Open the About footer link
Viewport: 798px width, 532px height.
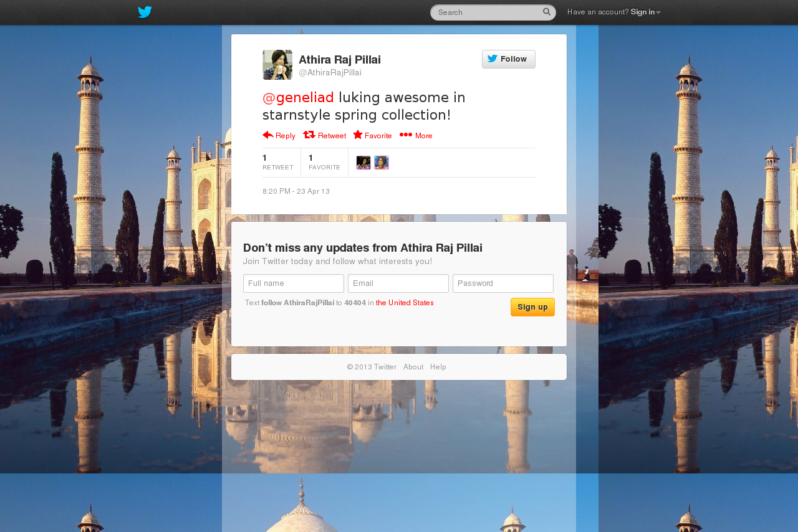pyautogui.click(x=413, y=367)
